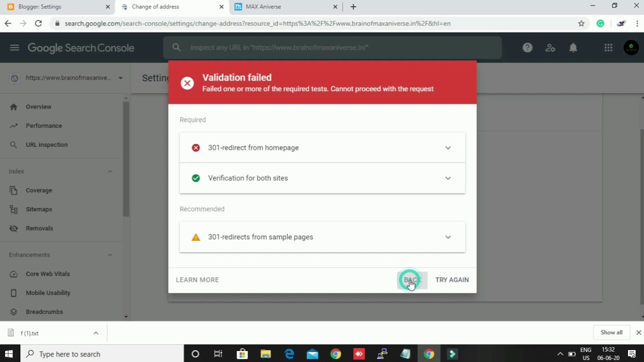
Task: Switch to the Blogger: Settings tab
Action: 57,7
